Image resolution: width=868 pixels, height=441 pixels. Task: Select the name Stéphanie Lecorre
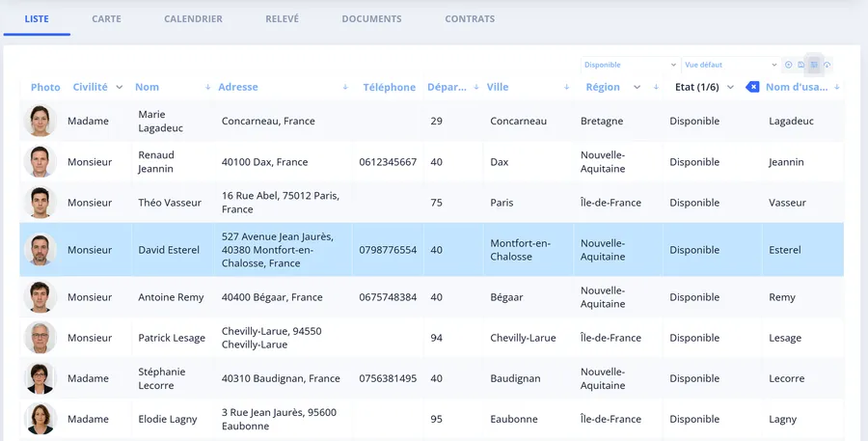tap(162, 378)
